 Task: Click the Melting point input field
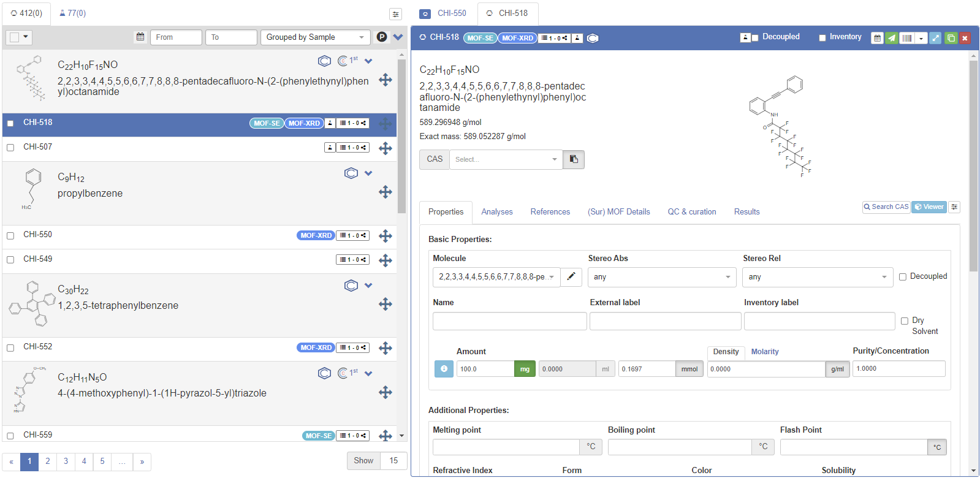tap(506, 447)
